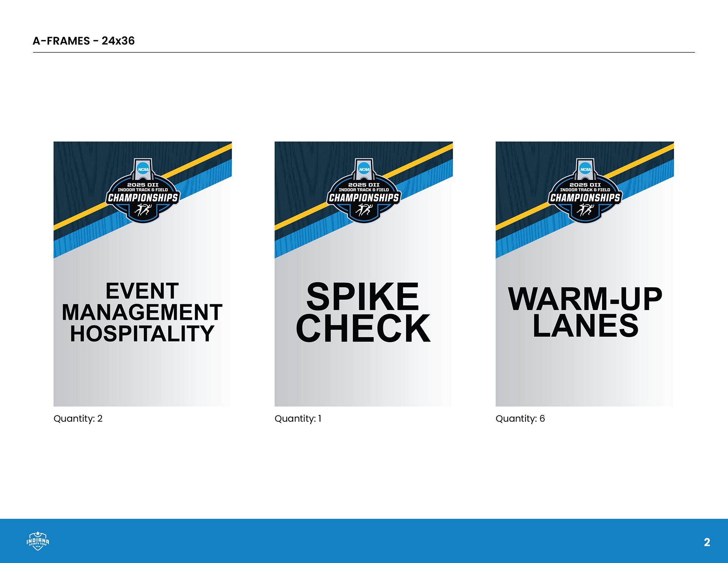728x563 pixels.
Task: Click the horizontal rule under the heading
Action: [364, 52]
